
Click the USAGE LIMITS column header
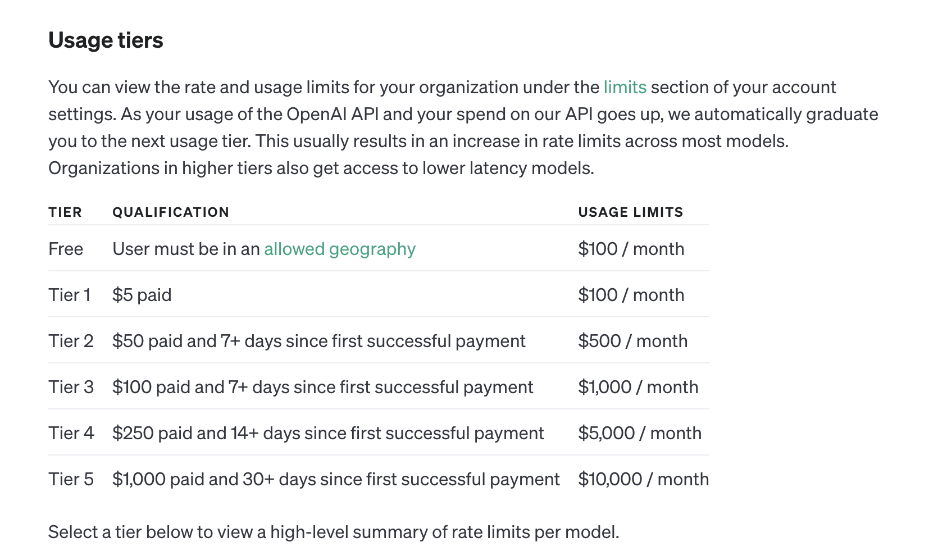630,212
